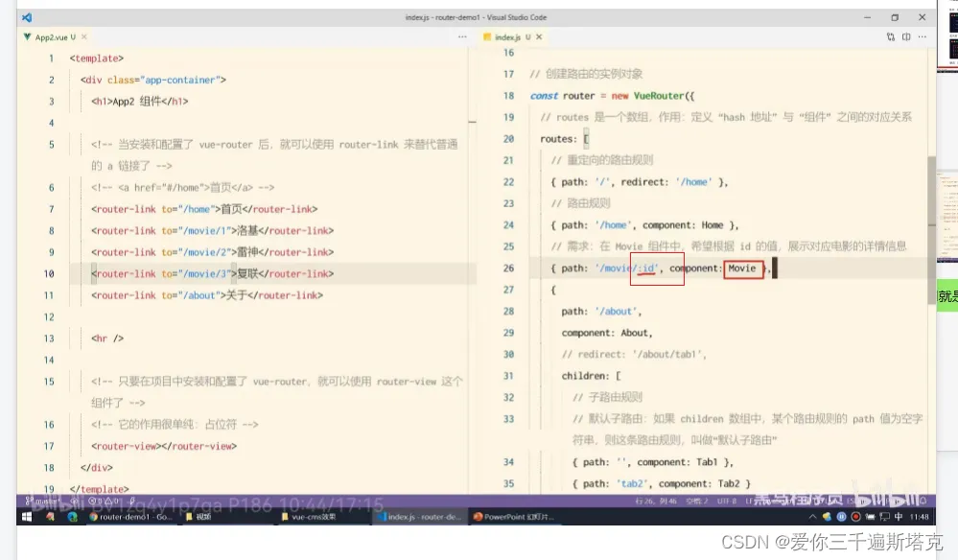Click the '/home' path on line 24

pyautogui.click(x=614, y=225)
